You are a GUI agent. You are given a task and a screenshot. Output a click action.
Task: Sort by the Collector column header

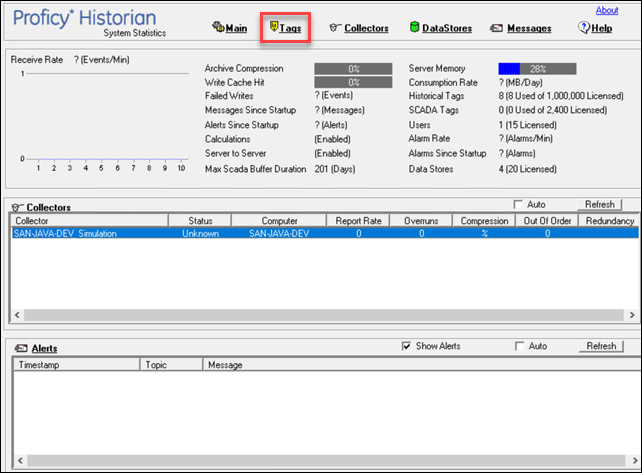click(x=89, y=221)
